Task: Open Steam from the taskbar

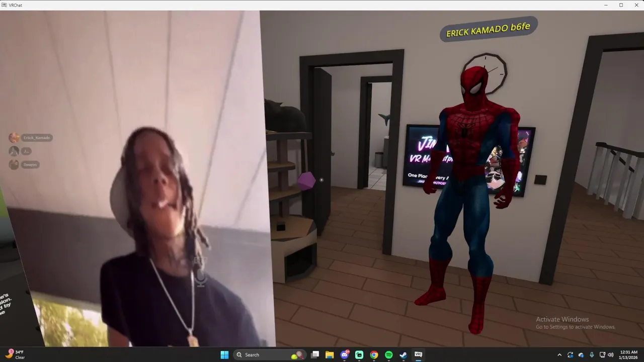Action: click(x=403, y=354)
